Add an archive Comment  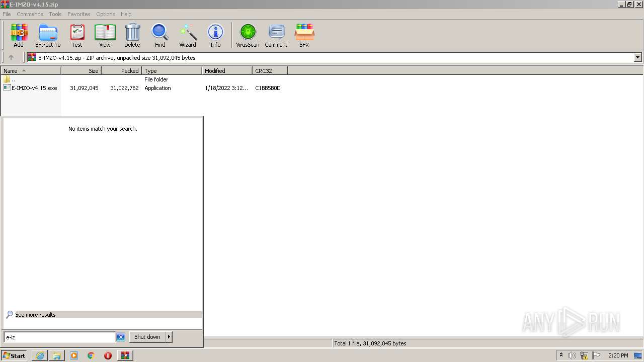276,35
